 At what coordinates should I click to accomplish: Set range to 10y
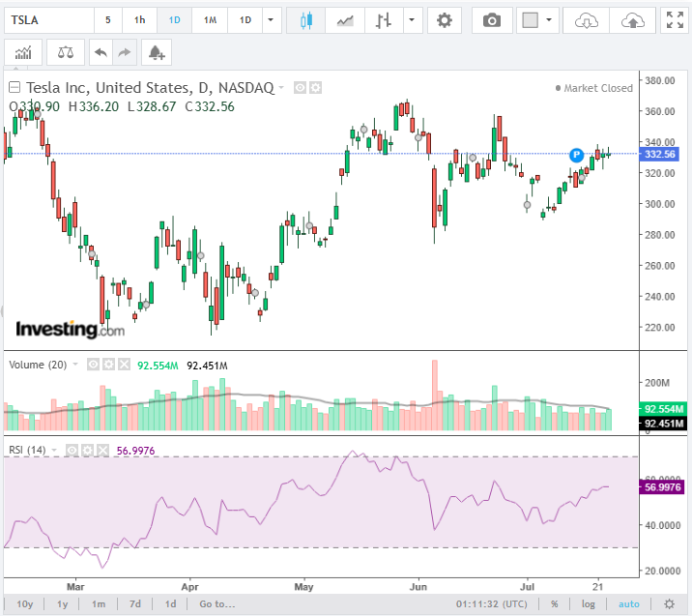coord(24,603)
